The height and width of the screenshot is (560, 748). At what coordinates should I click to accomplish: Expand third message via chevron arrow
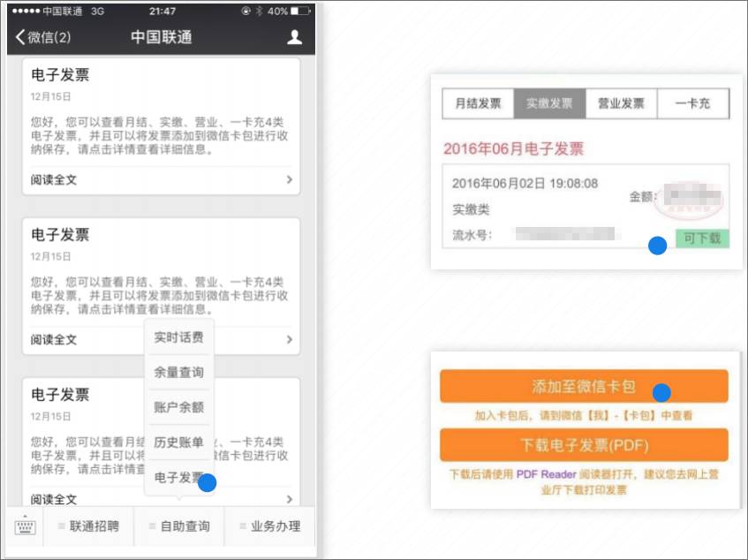click(x=289, y=499)
